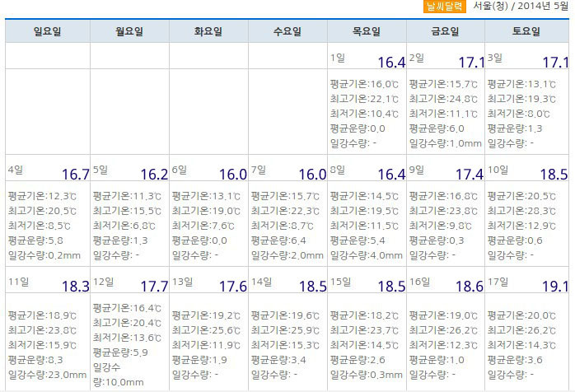Click 일강수량:2.0mm on 7일
Image resolution: width=575 pixels, height=392 pixels.
pos(287,255)
